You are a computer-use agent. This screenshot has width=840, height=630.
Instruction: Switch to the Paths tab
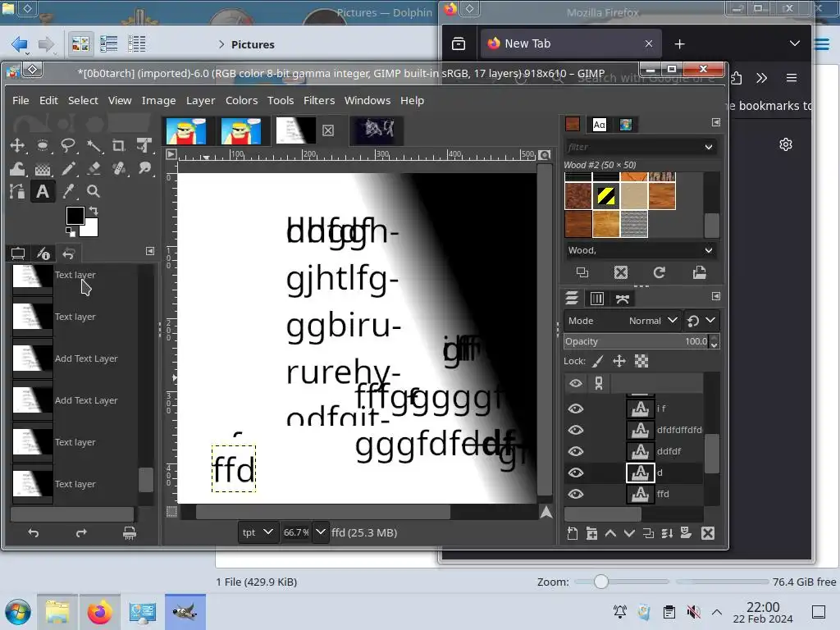tap(622, 299)
